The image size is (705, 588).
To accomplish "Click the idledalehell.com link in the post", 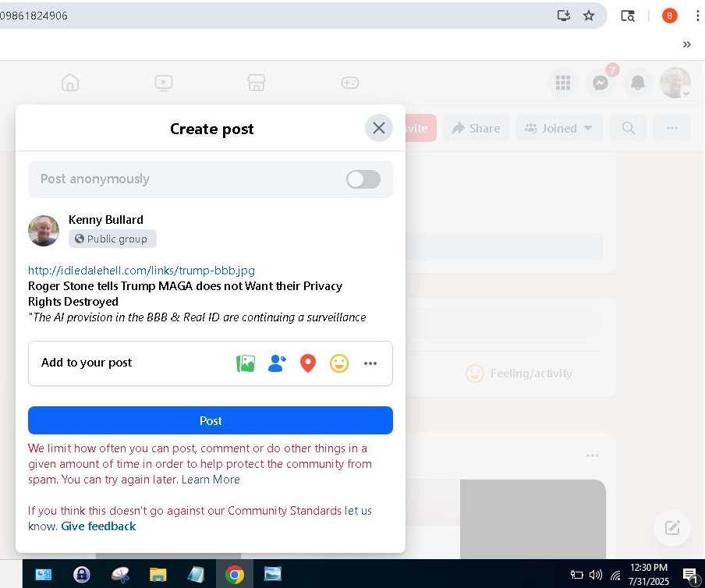I will click(x=141, y=271).
